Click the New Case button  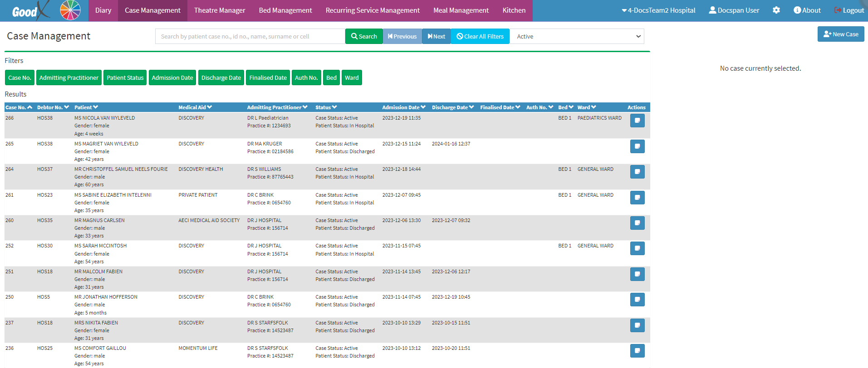pos(840,34)
